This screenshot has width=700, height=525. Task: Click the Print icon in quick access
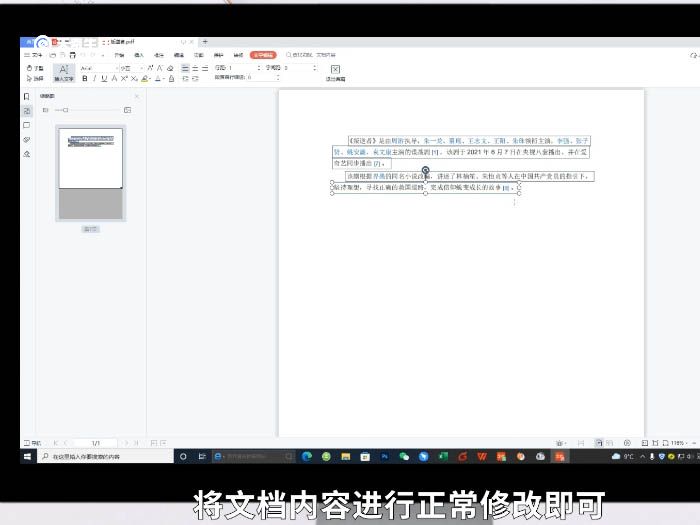72,55
